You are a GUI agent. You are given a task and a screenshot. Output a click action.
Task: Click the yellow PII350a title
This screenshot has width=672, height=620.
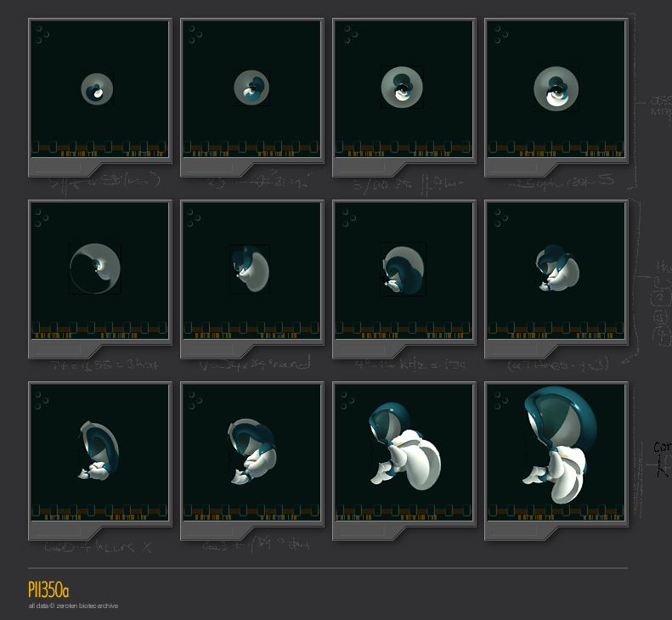(48, 589)
